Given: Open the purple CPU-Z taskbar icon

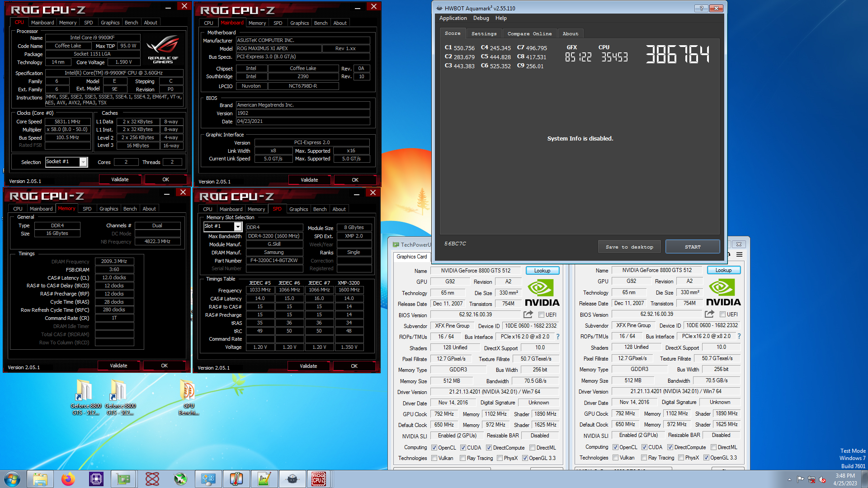Looking at the screenshot, I should [x=96, y=479].
